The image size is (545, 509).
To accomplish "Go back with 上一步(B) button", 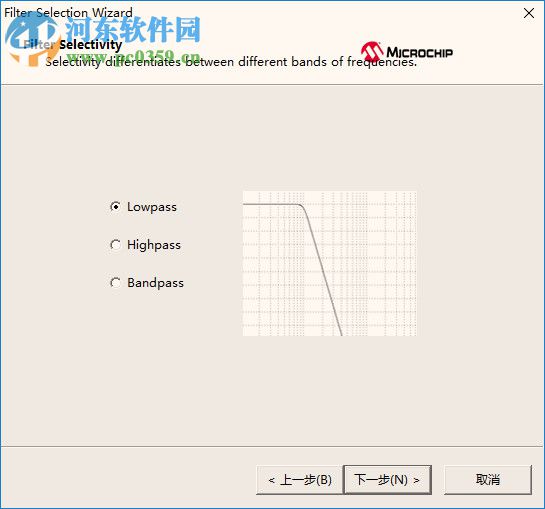I will pos(300,480).
